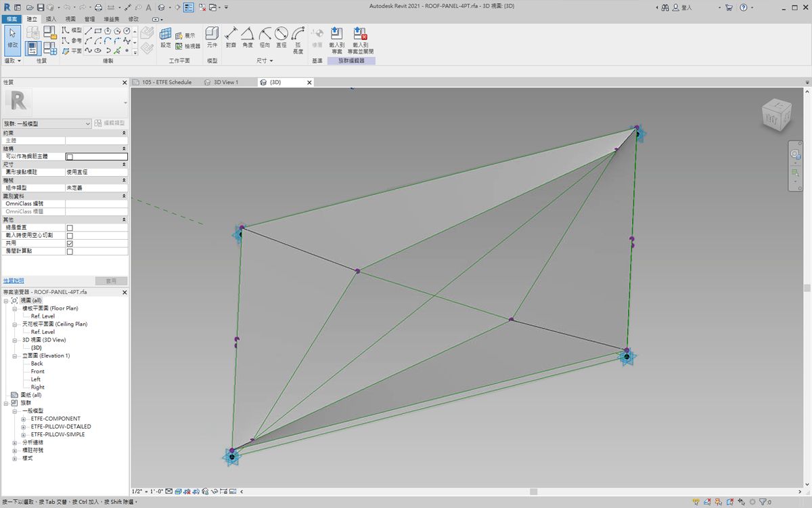The image size is (812, 508).
Task: Click the Save icon in quick access toolbar
Action: coord(41,7)
